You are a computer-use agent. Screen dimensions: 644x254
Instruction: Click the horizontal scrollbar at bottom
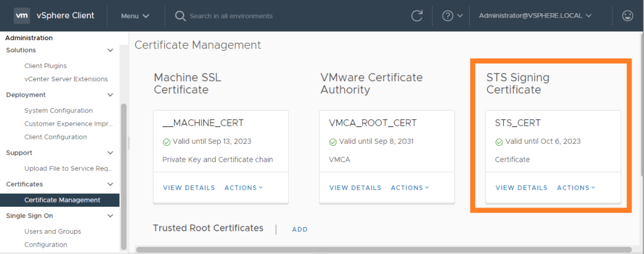[384, 250]
